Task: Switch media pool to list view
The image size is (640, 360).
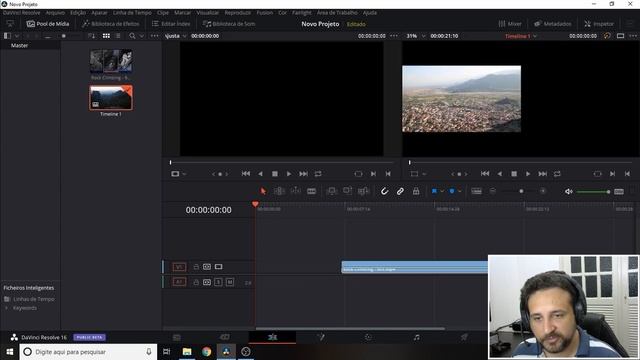Action: [118, 36]
